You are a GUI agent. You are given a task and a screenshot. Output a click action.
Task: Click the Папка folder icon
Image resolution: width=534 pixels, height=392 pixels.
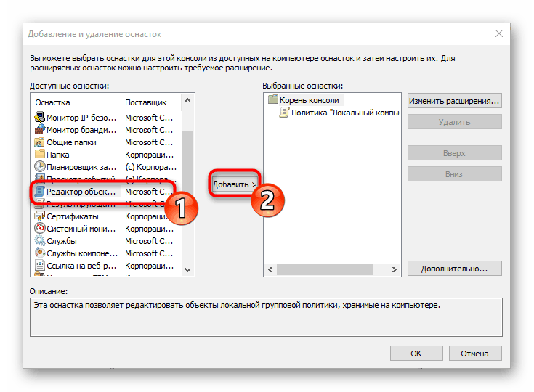[x=40, y=155]
